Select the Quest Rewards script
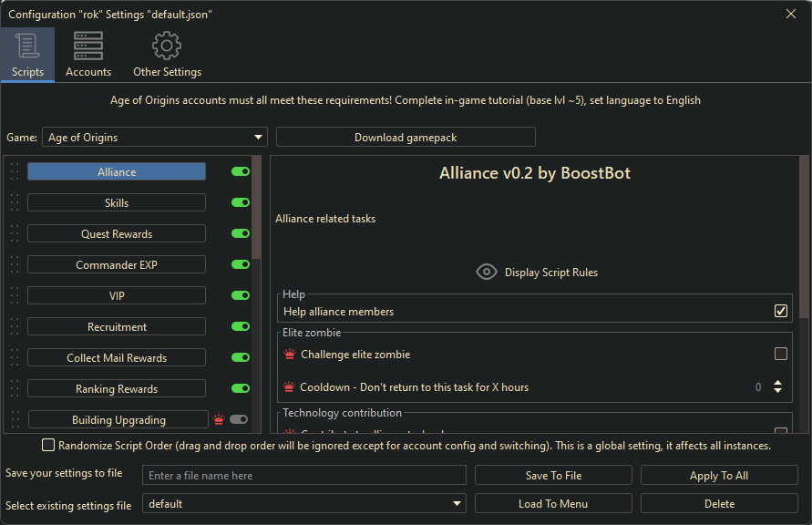Viewport: 812px width, 525px height. (x=116, y=233)
